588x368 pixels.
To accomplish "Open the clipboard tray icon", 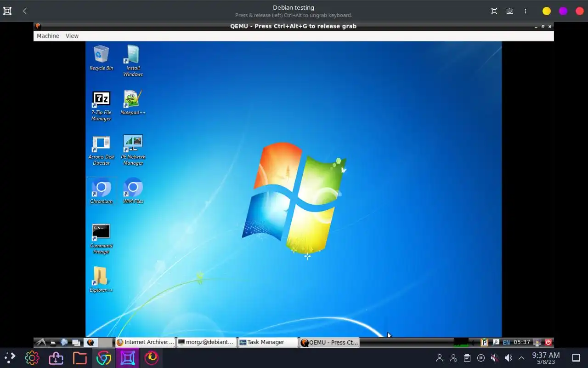I will (467, 358).
